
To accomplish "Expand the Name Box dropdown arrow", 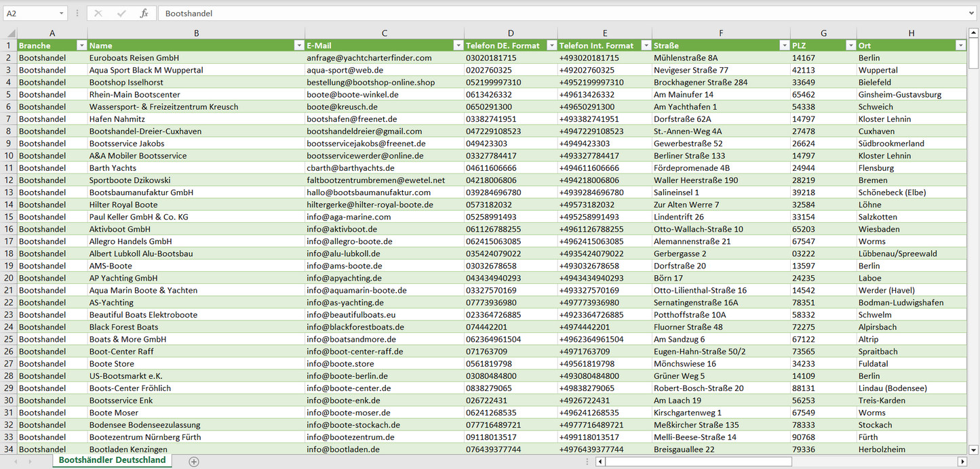I will 62,14.
